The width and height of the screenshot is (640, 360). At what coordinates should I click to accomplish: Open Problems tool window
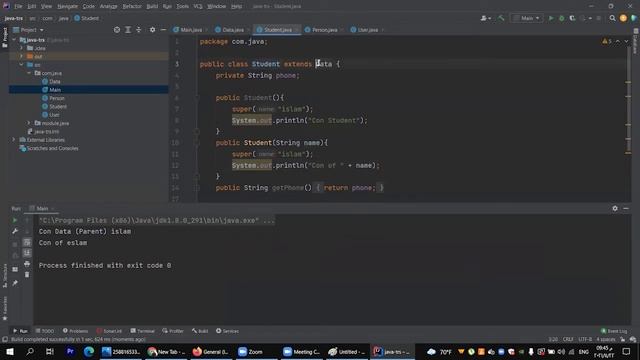pos(76,331)
